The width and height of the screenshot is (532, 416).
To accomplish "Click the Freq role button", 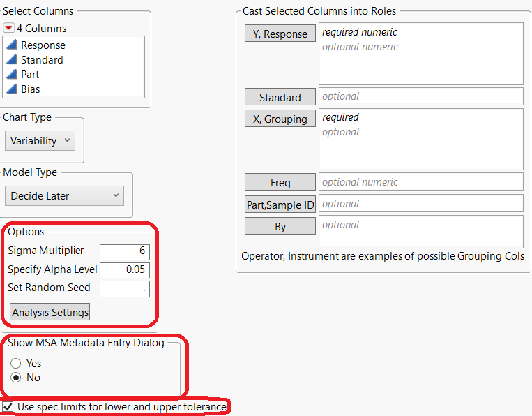I will point(280,182).
